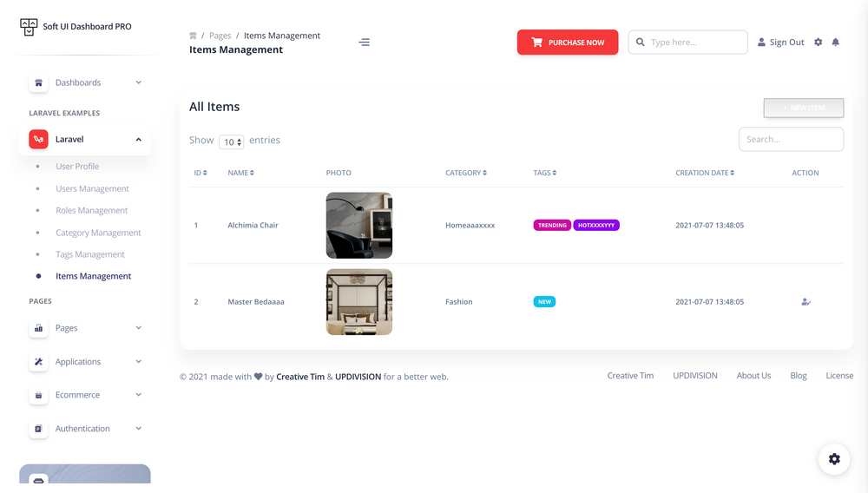Toggle sidebar with hamburger menu icon
Image resolution: width=868 pixels, height=493 pixels.
click(x=364, y=42)
